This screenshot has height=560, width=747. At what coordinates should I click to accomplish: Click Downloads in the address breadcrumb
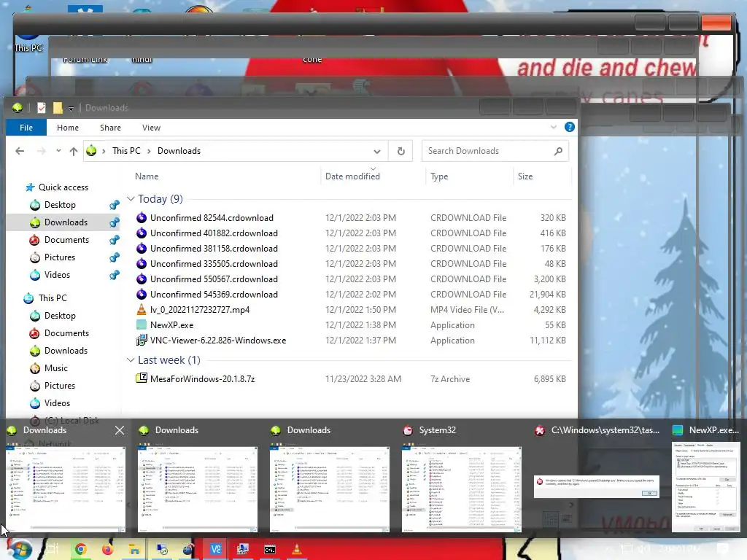pos(179,151)
